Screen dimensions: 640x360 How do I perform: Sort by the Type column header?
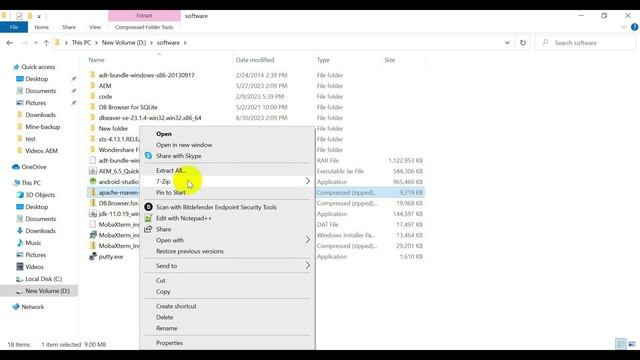tap(323, 60)
